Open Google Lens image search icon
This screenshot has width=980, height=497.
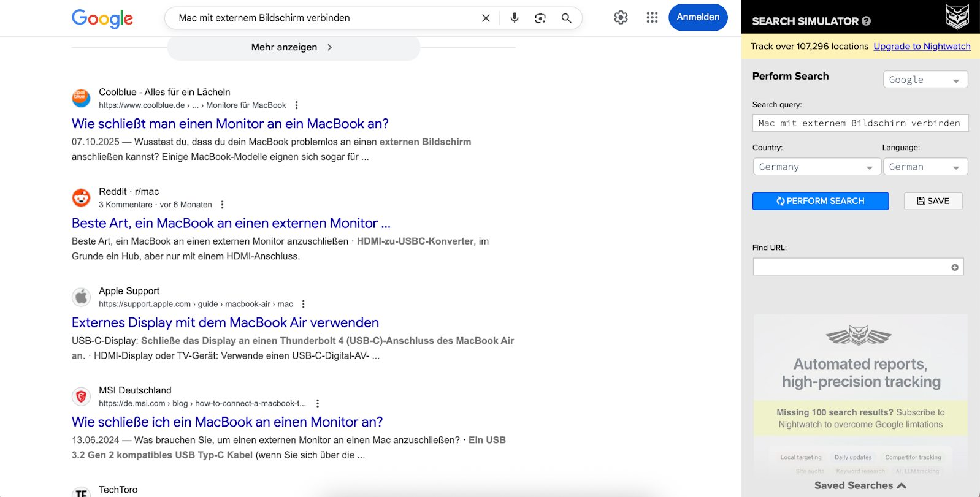coord(540,18)
